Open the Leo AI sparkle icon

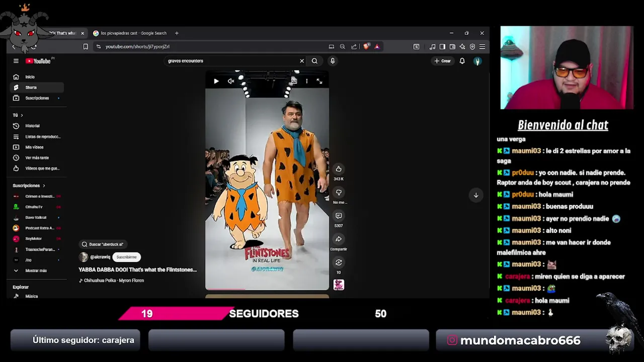click(462, 47)
